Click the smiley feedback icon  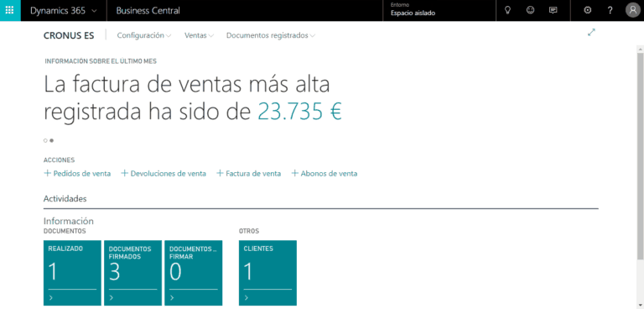click(x=530, y=10)
